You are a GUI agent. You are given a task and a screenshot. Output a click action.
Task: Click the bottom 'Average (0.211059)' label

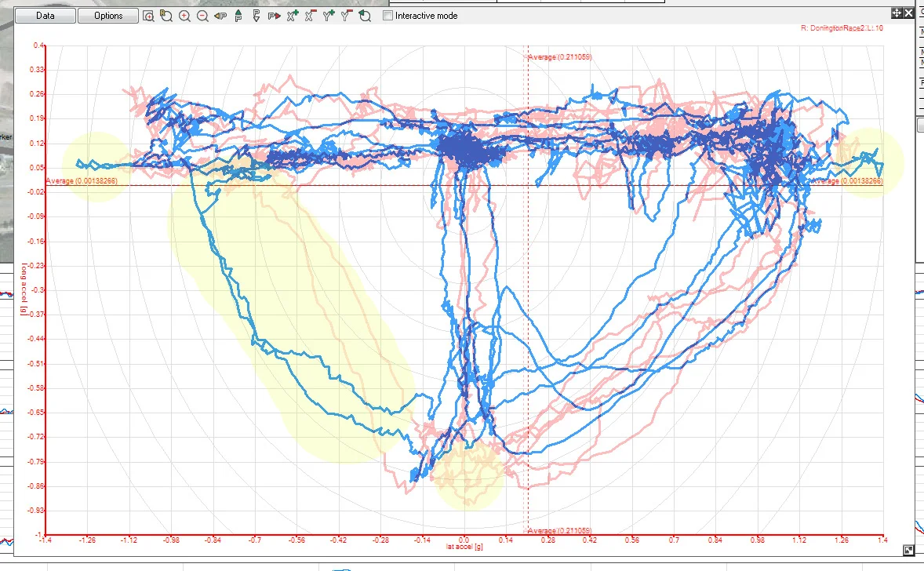560,531
